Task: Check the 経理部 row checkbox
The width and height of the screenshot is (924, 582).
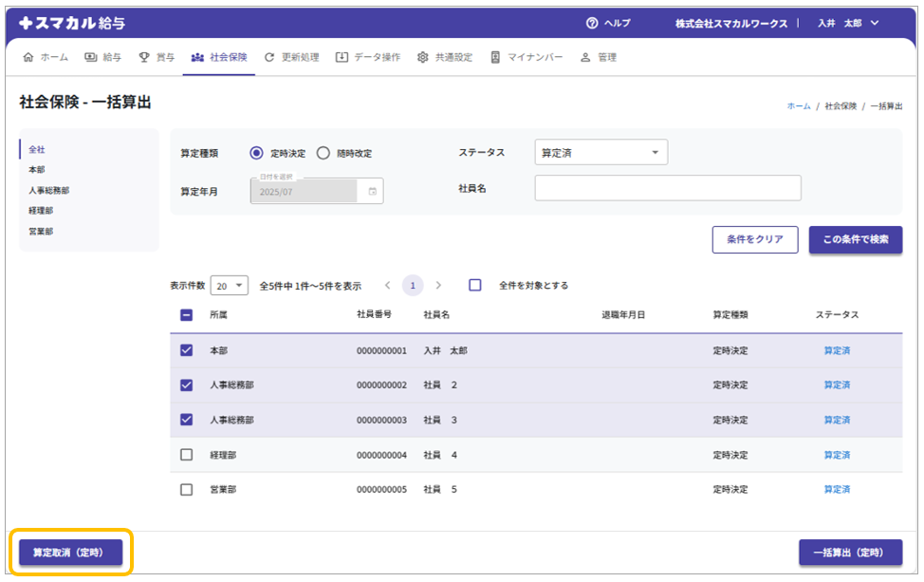Action: [186, 455]
